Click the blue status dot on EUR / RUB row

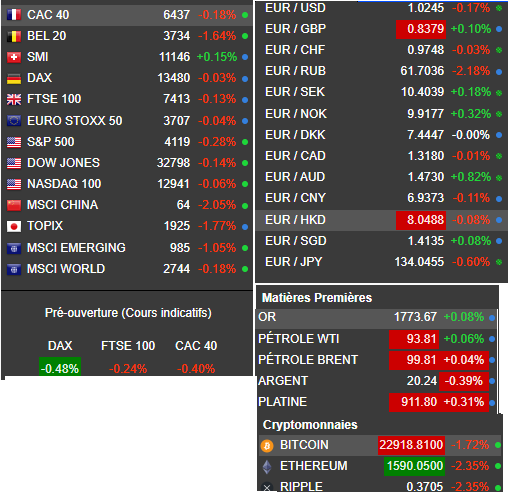click(x=499, y=72)
